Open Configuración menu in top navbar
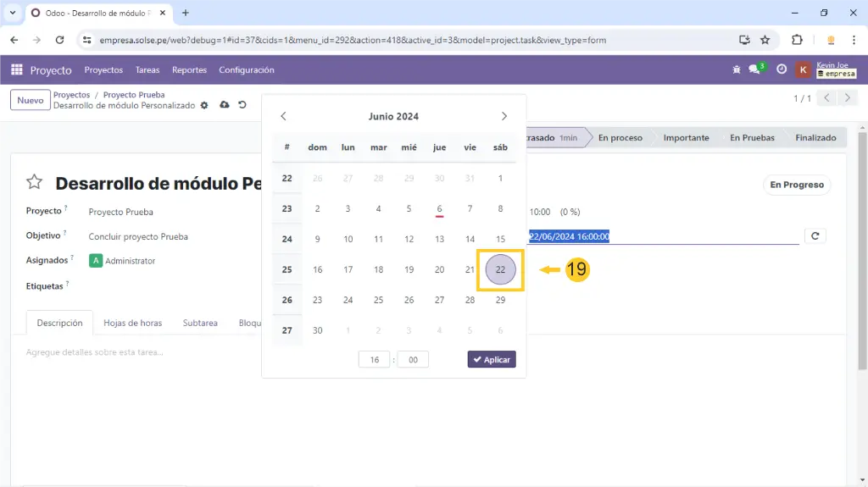 point(246,70)
